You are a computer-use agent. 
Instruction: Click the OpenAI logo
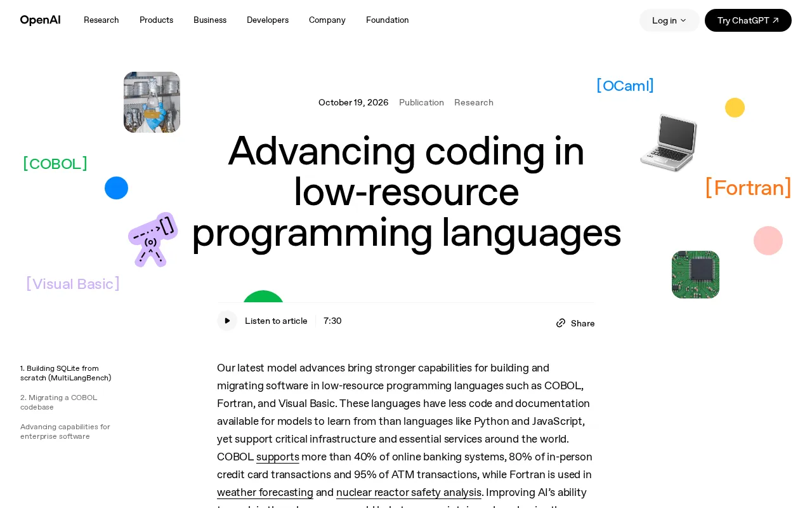pyautogui.click(x=41, y=20)
